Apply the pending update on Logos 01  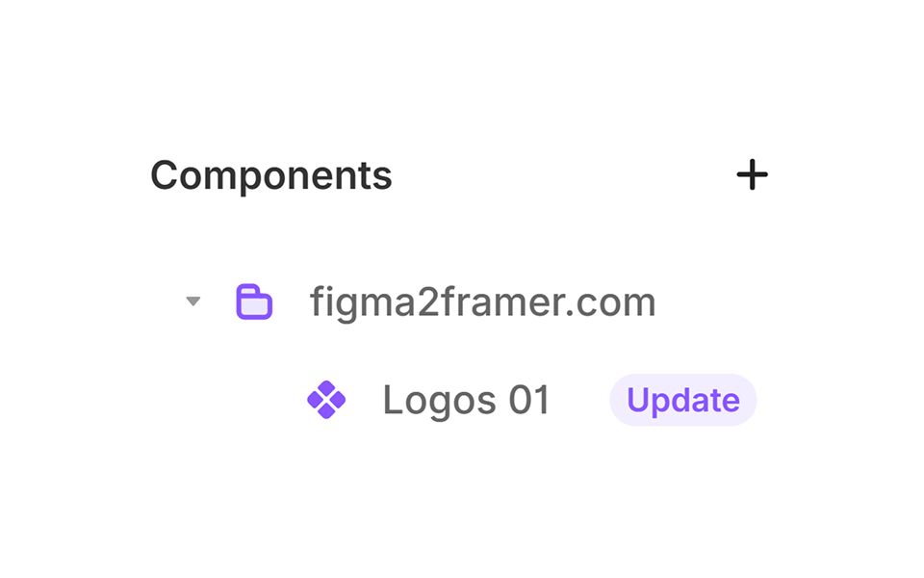click(x=682, y=400)
